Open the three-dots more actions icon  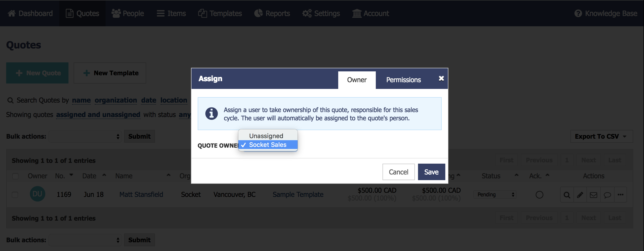tap(621, 195)
